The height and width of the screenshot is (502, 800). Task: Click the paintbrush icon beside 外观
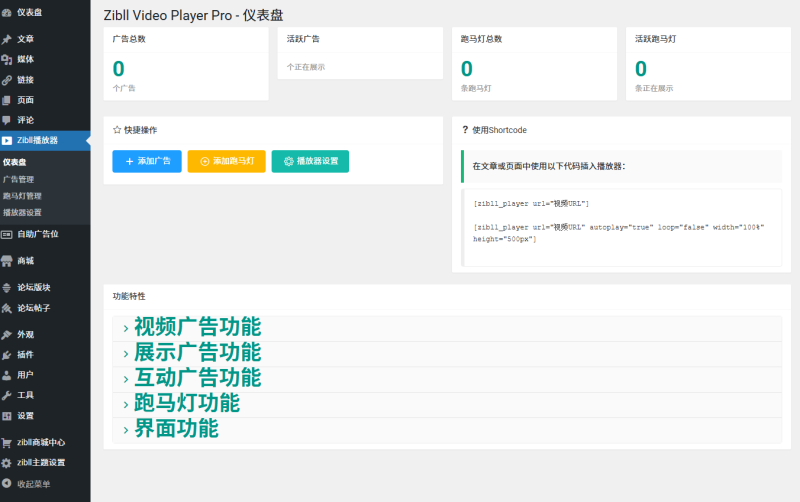(7, 335)
